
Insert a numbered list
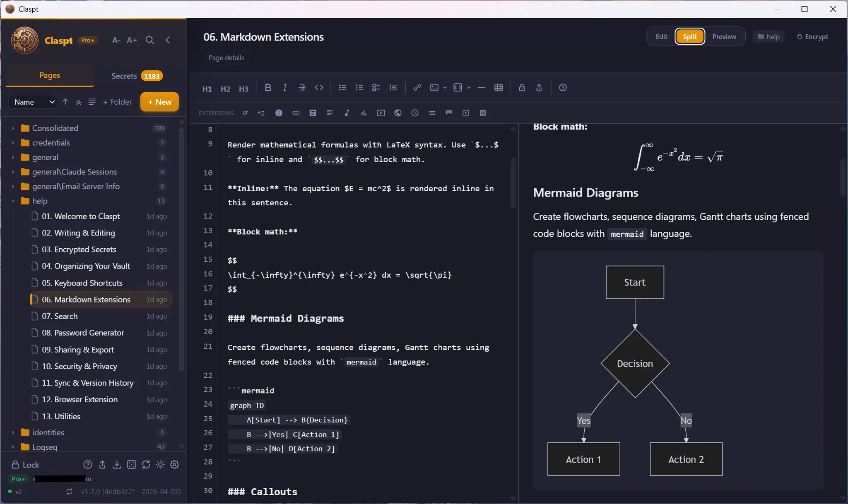pos(359,88)
